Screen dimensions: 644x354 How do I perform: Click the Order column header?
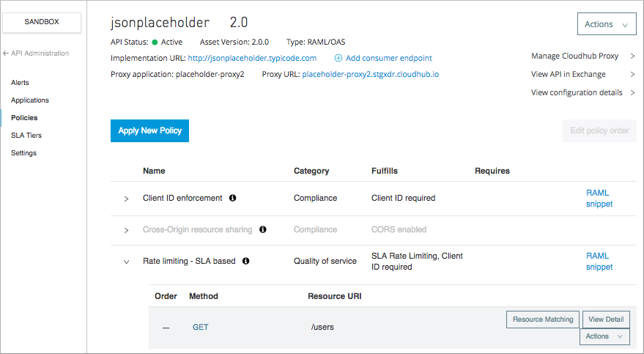166,296
